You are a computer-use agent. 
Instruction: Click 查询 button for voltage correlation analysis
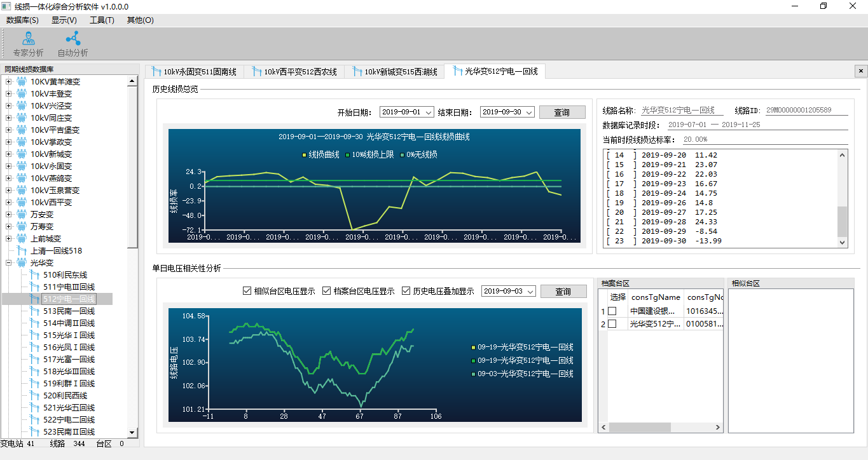pyautogui.click(x=563, y=291)
